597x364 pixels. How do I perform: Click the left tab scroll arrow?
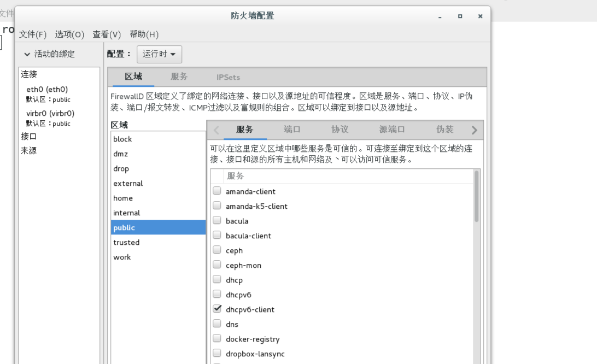coord(216,130)
